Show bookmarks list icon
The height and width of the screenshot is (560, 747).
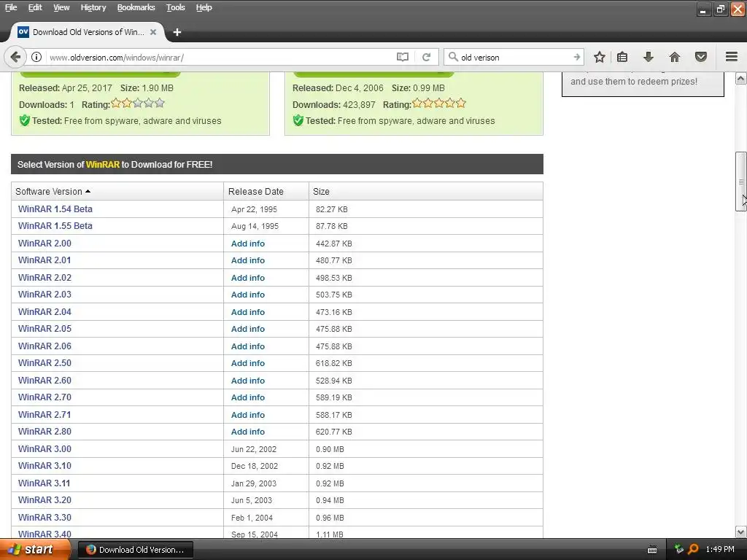pos(622,57)
